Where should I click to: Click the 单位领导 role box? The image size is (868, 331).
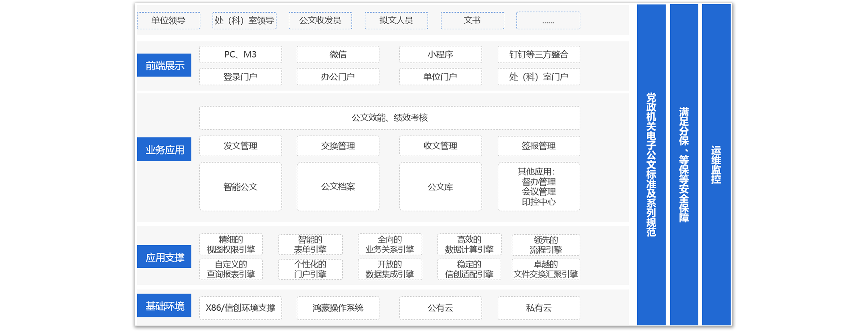[x=168, y=20]
